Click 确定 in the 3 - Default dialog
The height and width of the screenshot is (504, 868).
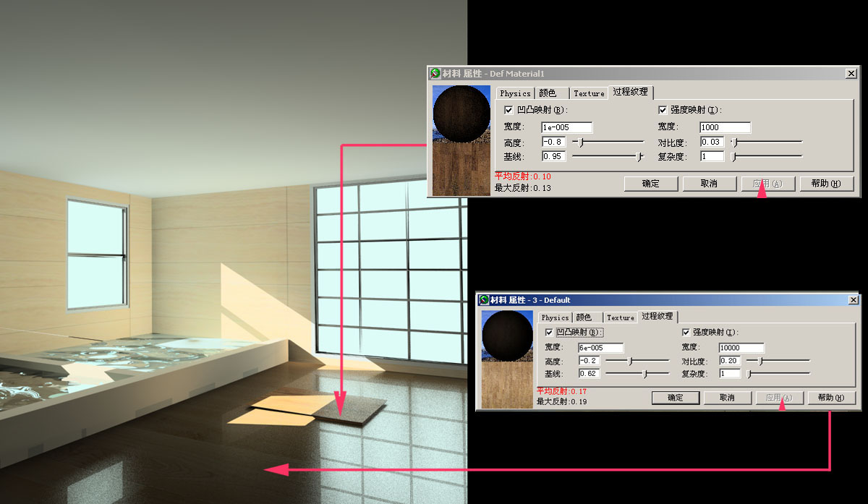[x=676, y=398]
